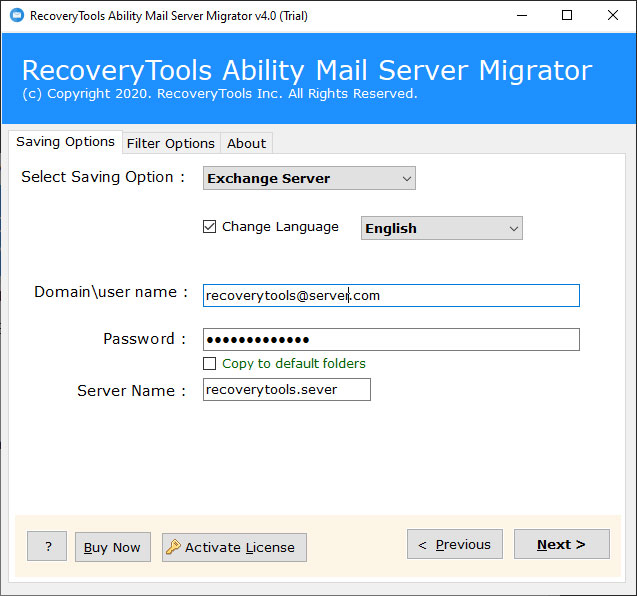Go to the About tab

click(246, 143)
